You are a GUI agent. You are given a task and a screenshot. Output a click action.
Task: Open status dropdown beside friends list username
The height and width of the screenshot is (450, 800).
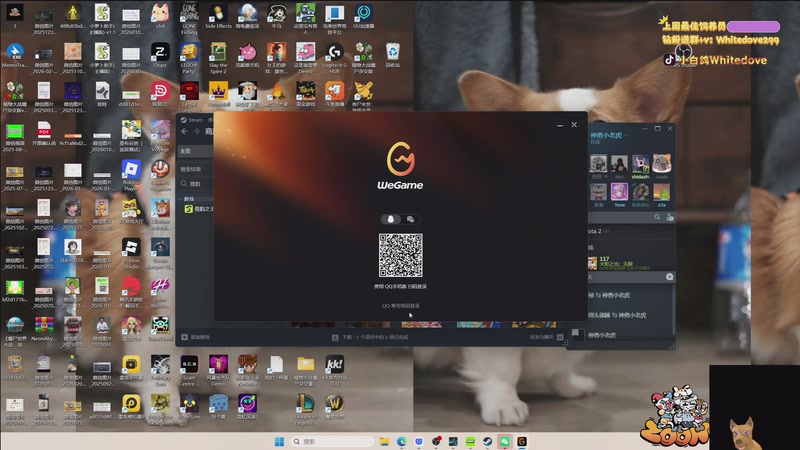click(627, 135)
